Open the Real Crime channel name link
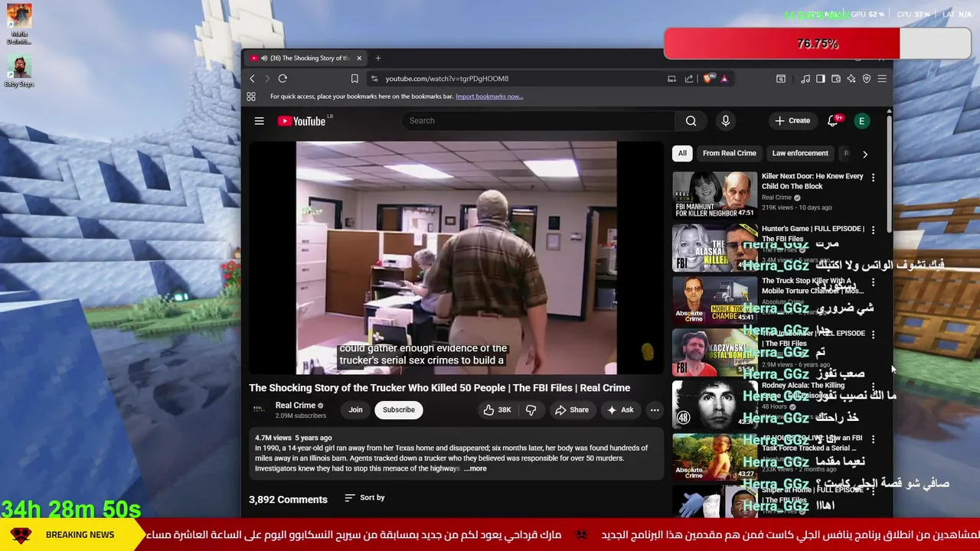Screen dimensions: 980x551 (x=296, y=406)
